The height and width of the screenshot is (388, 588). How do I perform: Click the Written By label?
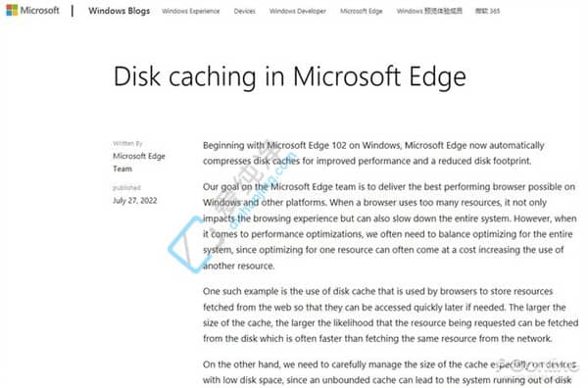[127, 143]
